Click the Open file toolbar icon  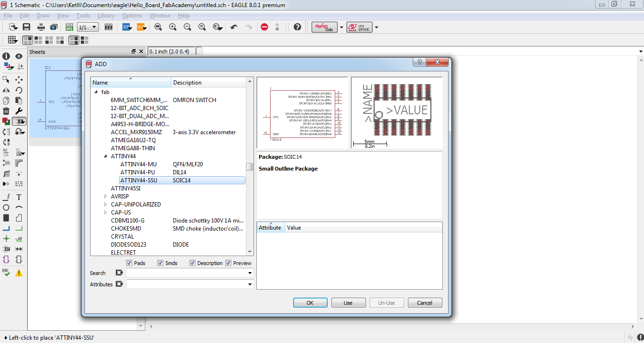tap(13, 27)
